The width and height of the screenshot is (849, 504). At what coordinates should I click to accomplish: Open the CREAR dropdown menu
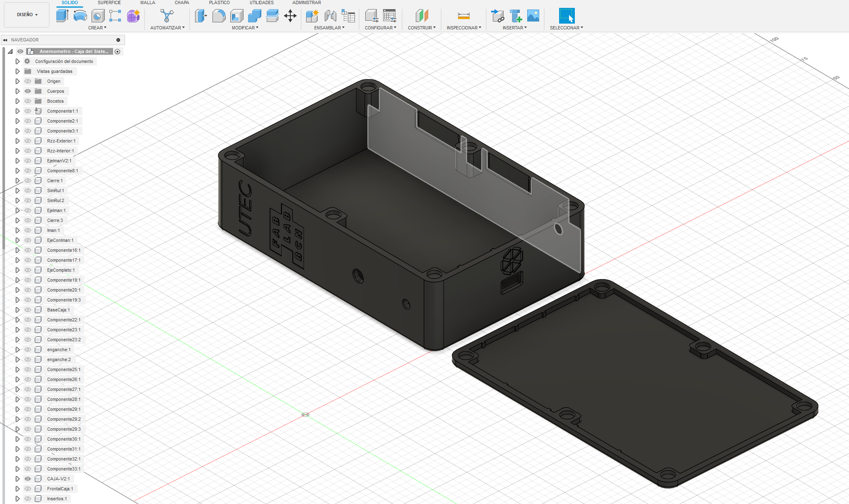(x=97, y=28)
